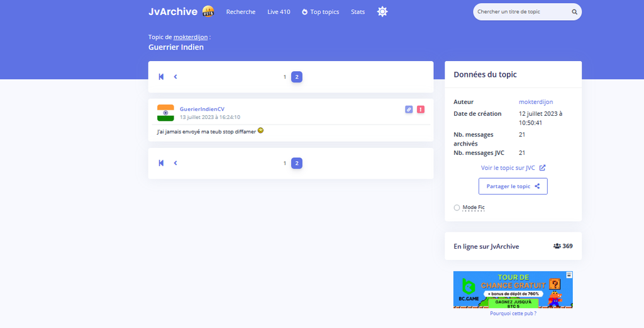
Task: Enable the Mode Fic radio option
Action: point(457,208)
